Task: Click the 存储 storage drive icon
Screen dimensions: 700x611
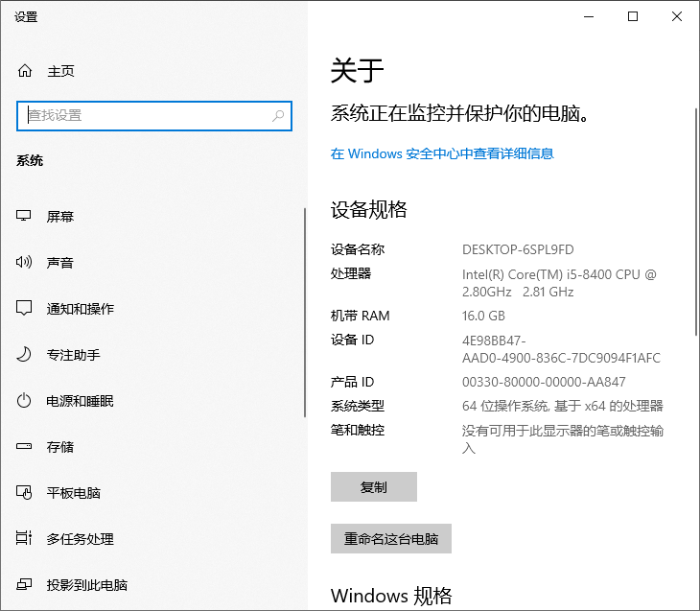Action: (24, 446)
